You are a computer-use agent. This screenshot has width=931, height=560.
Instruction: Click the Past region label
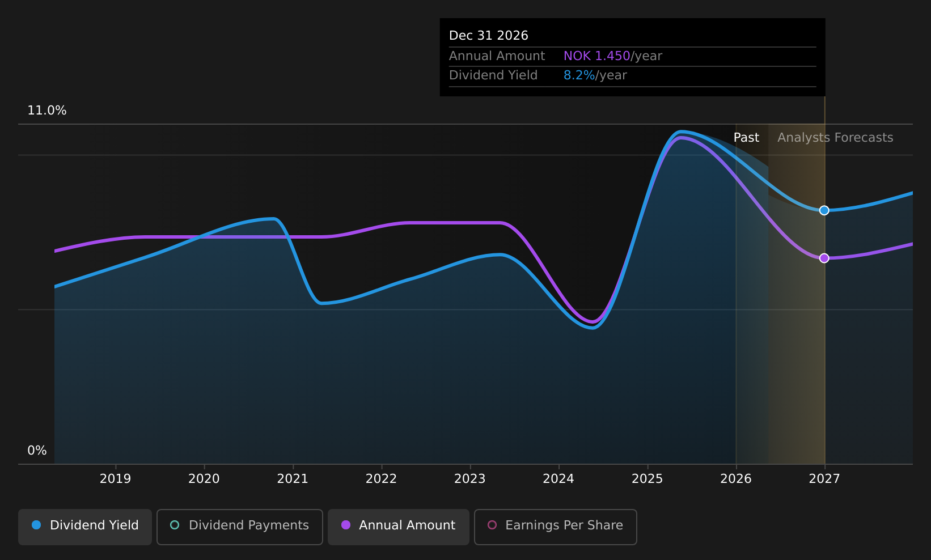(x=746, y=138)
